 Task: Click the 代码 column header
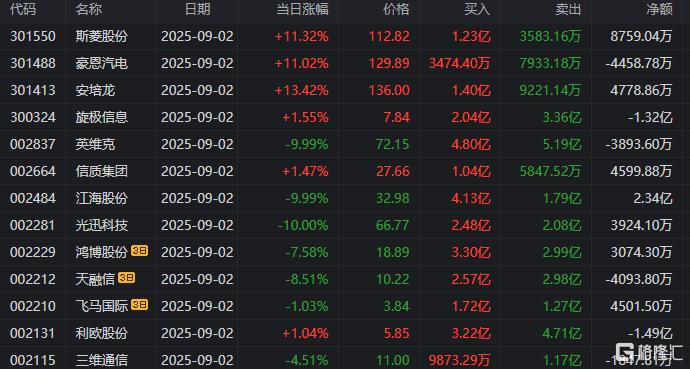[23, 9]
